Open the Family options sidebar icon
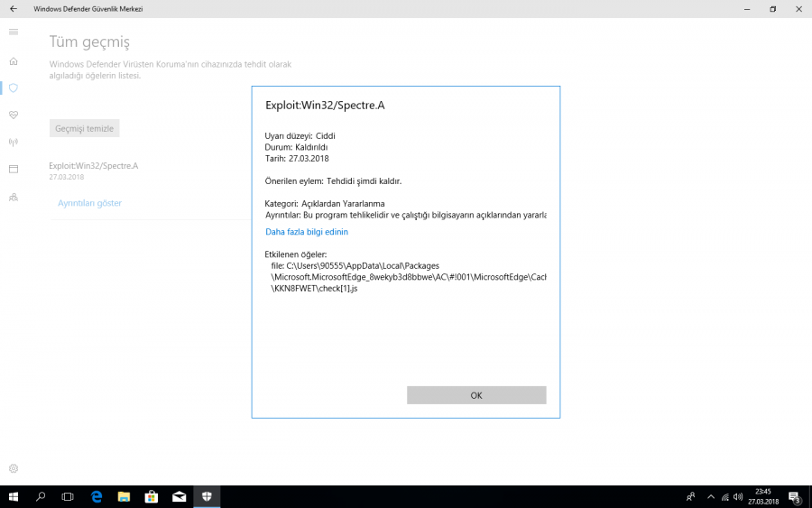 point(14,198)
